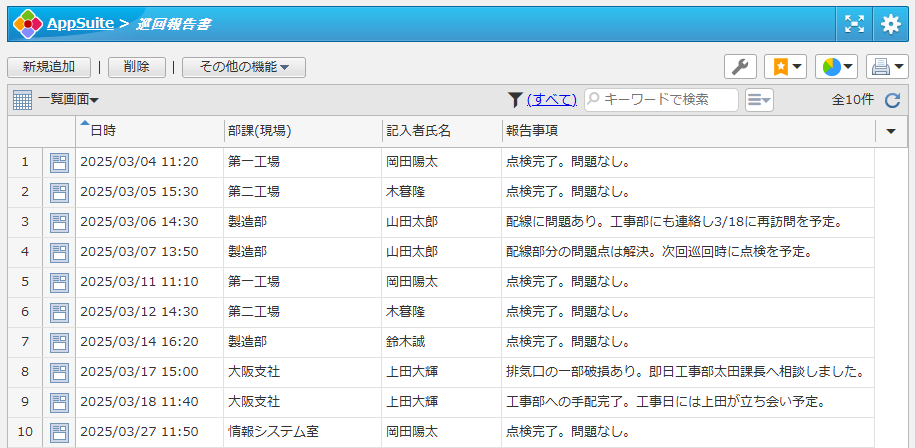Click the (すべて) filter link
The height and width of the screenshot is (448, 915).
tap(552, 100)
